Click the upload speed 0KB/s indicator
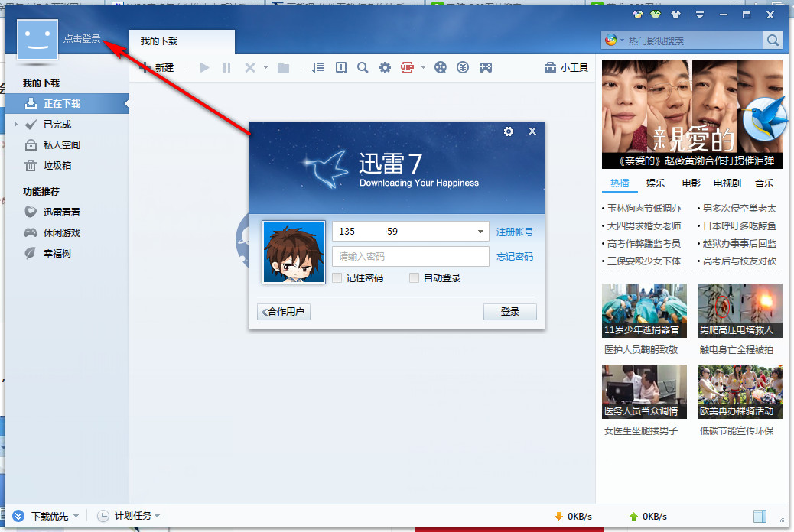Screen dimensions: 794x532 pyautogui.click(x=649, y=517)
